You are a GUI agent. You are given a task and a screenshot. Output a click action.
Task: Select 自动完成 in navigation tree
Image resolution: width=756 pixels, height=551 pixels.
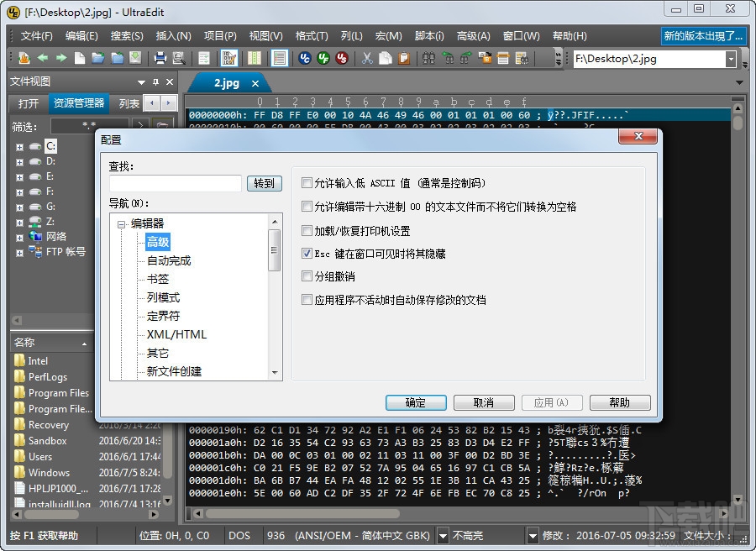pos(169,260)
